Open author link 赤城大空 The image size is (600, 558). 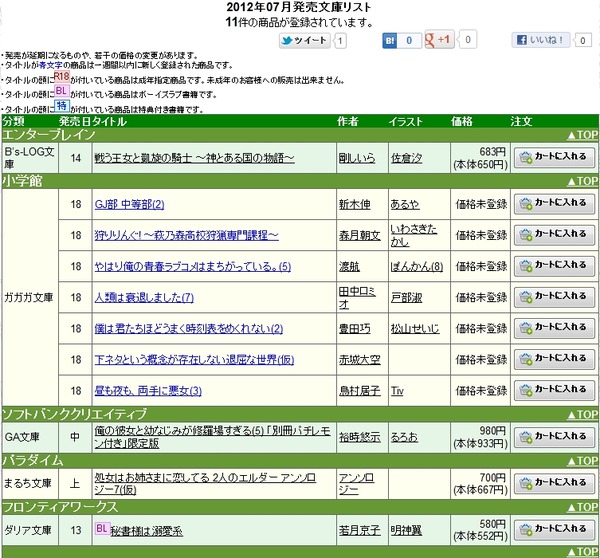[x=359, y=360]
